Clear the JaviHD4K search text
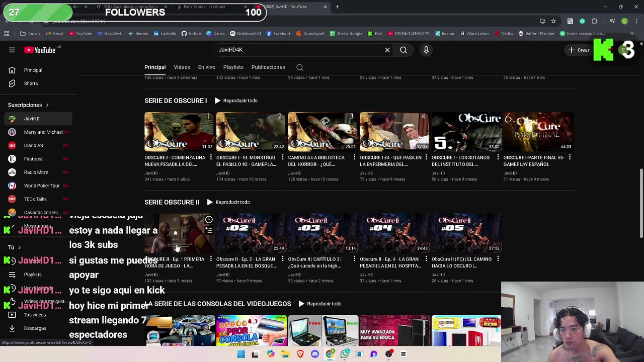Screen dimensions: 644x362 [387, 50]
